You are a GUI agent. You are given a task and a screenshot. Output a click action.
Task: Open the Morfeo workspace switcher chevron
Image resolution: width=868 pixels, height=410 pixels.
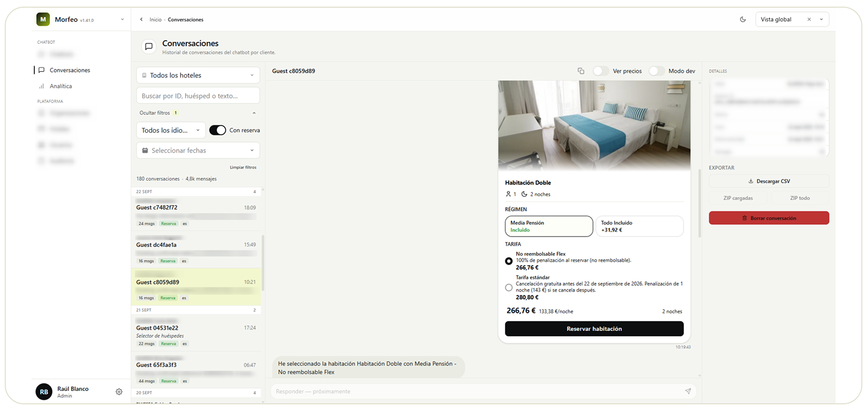122,20
